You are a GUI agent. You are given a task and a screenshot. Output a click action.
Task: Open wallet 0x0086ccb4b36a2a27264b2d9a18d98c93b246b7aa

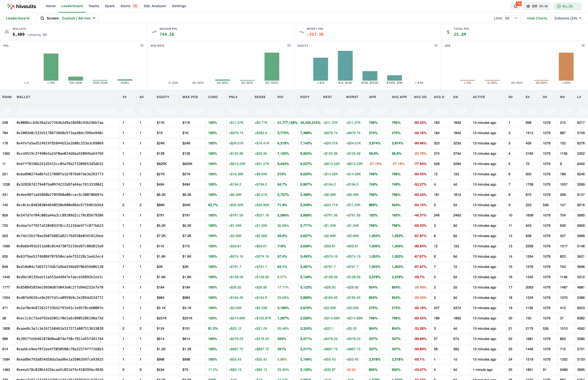click(60, 123)
